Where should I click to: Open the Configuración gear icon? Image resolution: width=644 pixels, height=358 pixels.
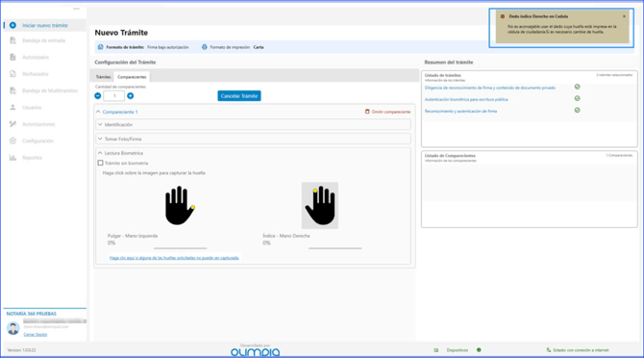pyautogui.click(x=12, y=141)
